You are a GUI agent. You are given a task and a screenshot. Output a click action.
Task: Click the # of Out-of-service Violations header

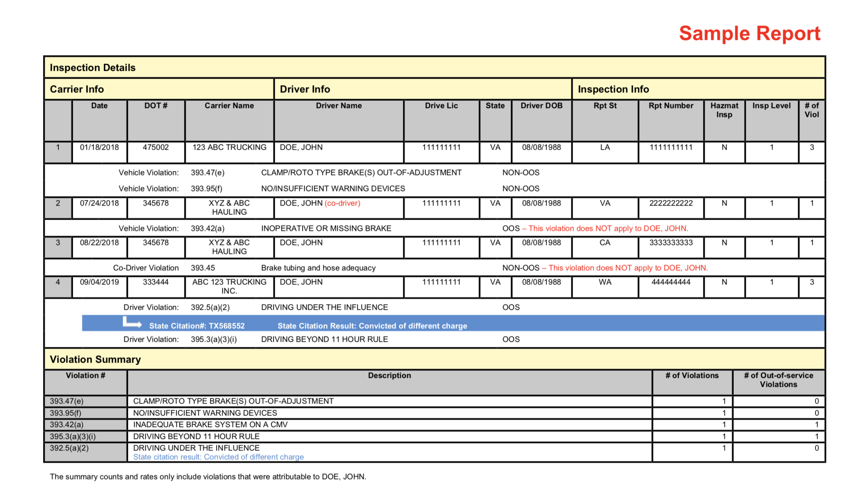pyautogui.click(x=778, y=380)
